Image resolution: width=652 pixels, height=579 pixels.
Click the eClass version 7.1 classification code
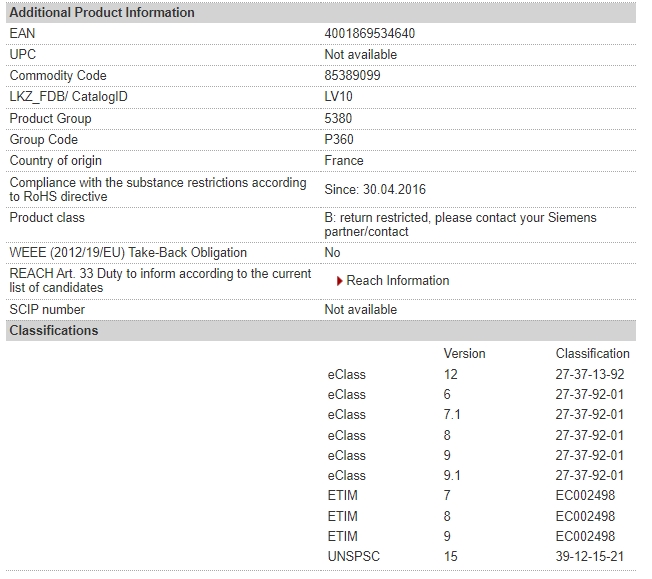(x=590, y=415)
